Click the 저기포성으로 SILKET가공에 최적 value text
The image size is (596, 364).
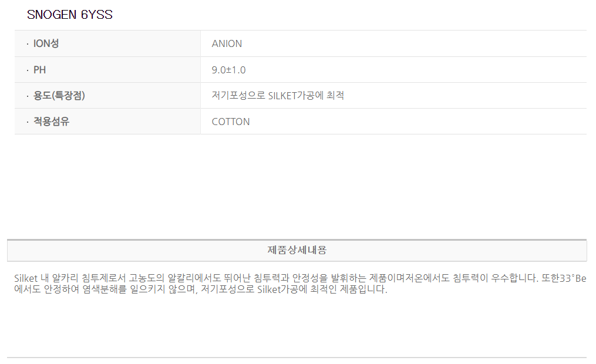click(x=278, y=96)
